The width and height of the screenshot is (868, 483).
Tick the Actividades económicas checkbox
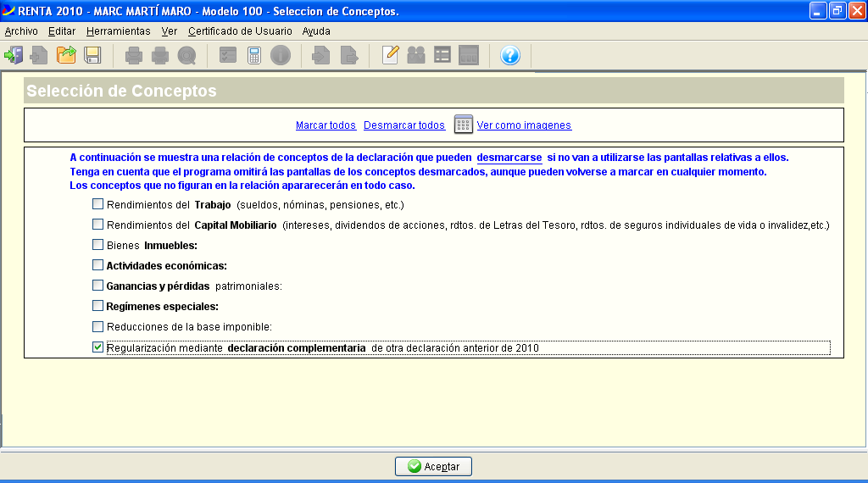98,265
